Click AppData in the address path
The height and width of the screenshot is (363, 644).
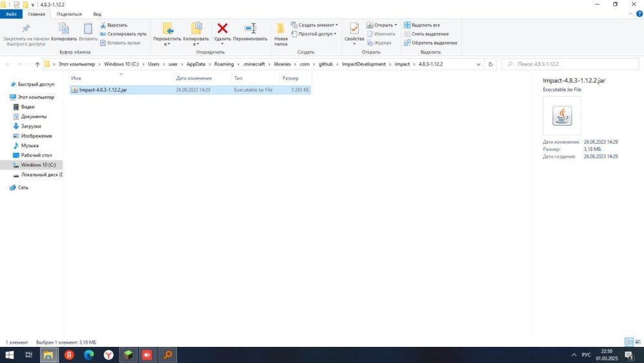(x=196, y=64)
